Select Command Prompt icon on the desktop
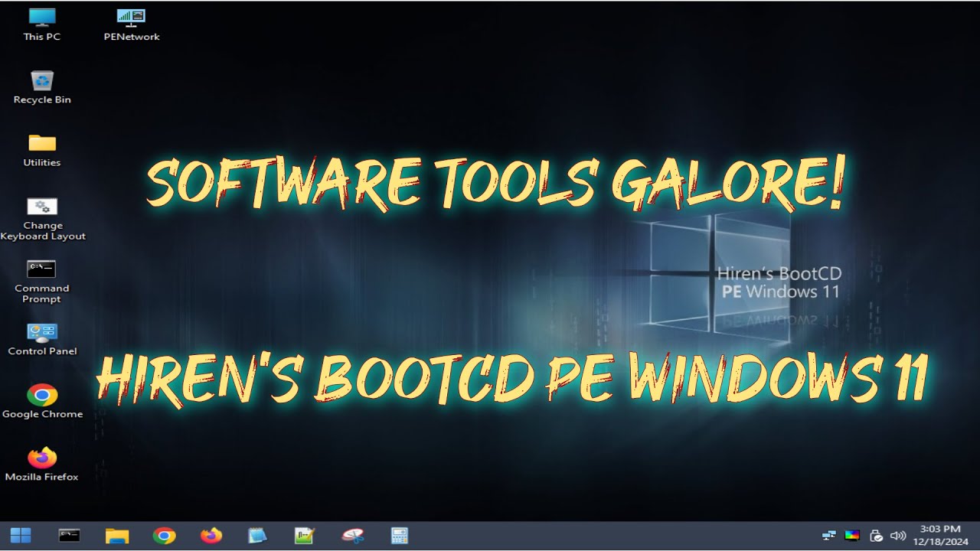 pyautogui.click(x=42, y=282)
